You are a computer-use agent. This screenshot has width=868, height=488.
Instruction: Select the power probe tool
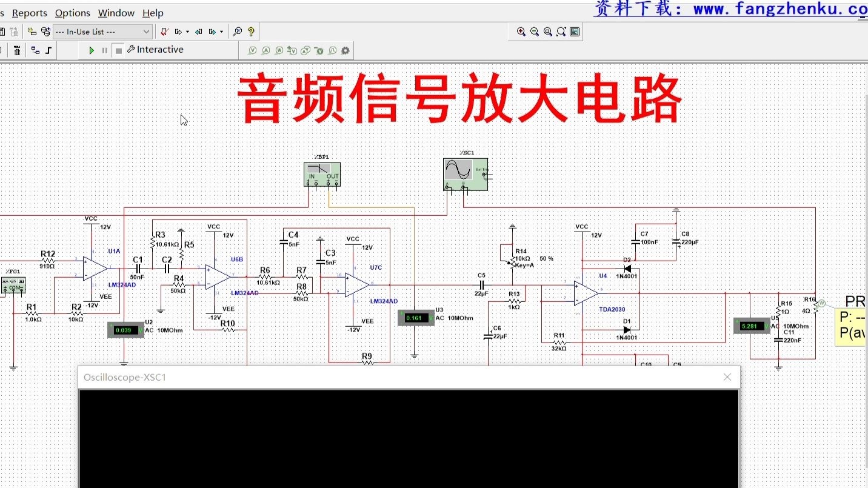point(281,50)
